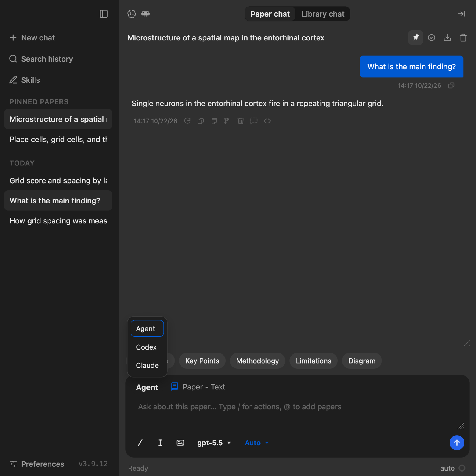Open the Skills page
This screenshot has width=476, height=476.
[25, 80]
